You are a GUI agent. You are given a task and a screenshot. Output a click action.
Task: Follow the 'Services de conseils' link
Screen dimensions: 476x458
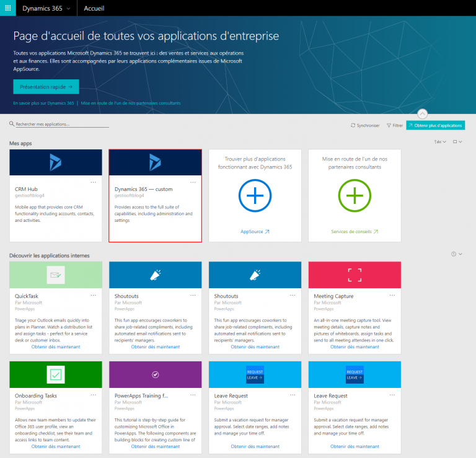pos(355,232)
